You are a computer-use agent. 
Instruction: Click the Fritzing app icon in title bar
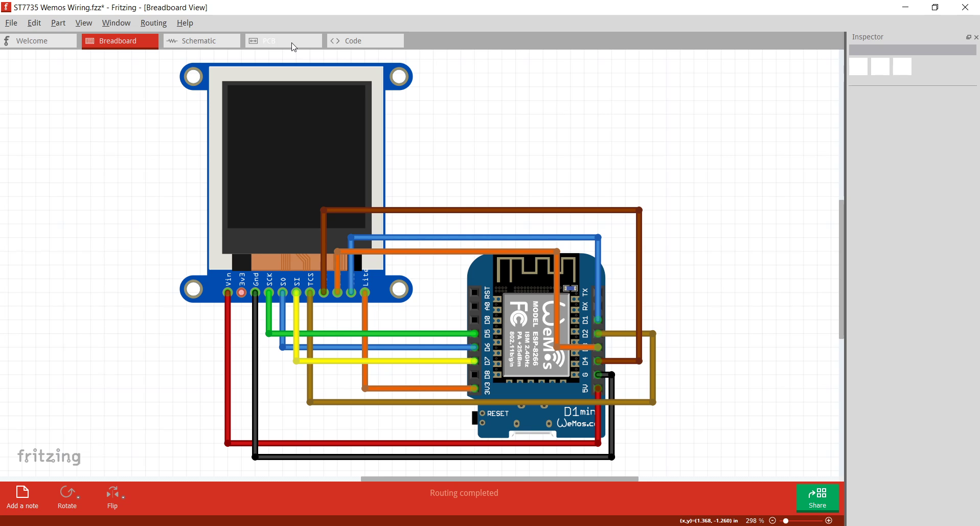click(x=7, y=7)
